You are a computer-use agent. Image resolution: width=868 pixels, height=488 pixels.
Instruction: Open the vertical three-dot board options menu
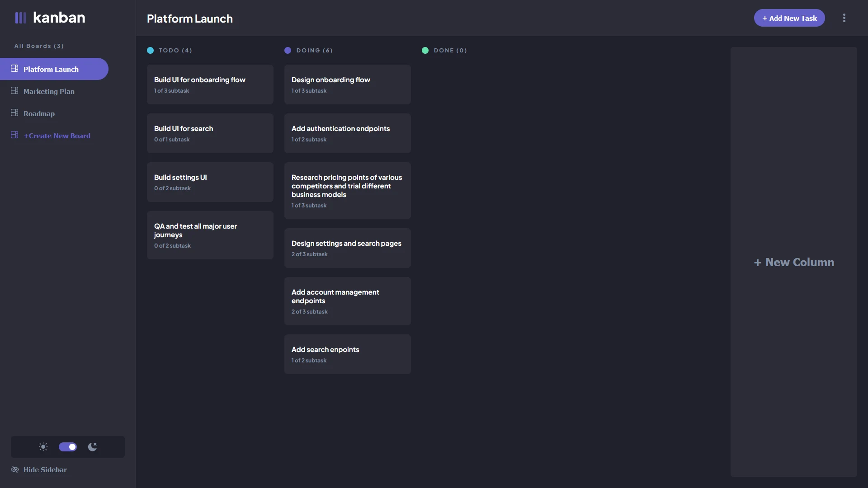point(844,18)
